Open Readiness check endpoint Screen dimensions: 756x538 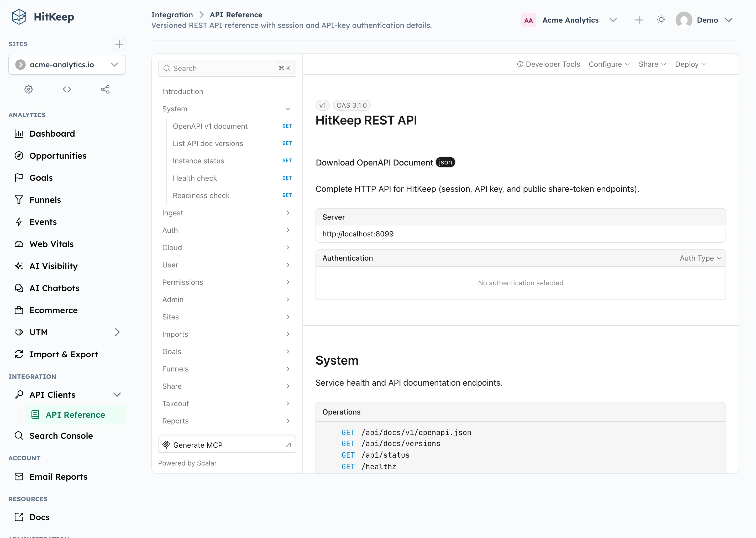coord(232,195)
